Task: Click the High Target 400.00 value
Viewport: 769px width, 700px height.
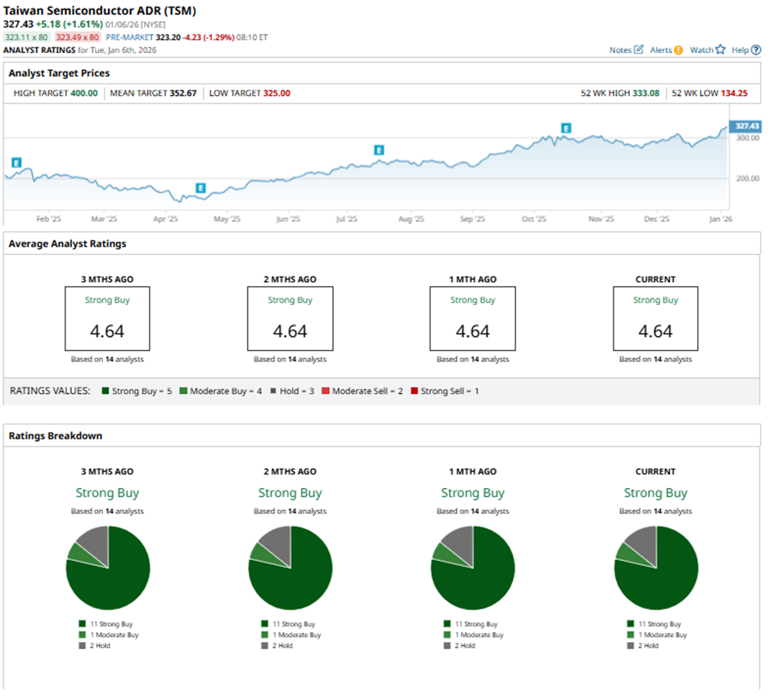Action: click(83, 93)
